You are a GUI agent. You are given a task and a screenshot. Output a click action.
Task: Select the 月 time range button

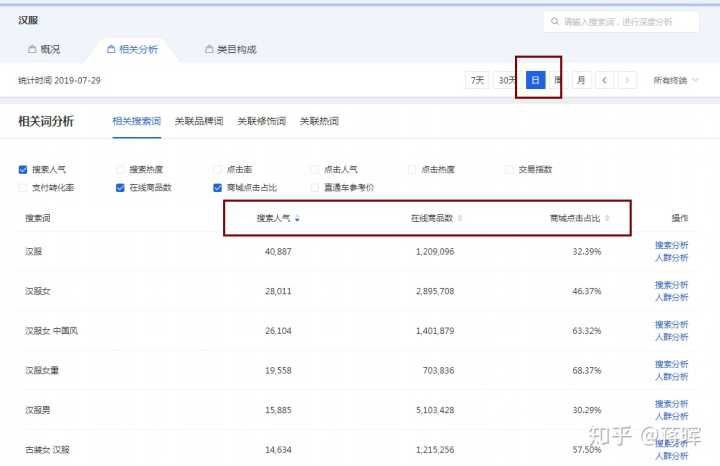click(580, 80)
